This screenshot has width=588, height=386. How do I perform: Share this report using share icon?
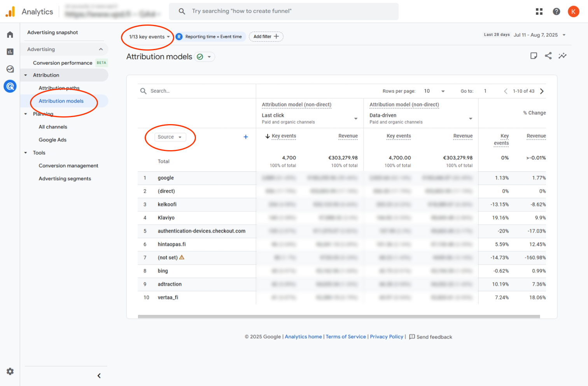point(548,56)
